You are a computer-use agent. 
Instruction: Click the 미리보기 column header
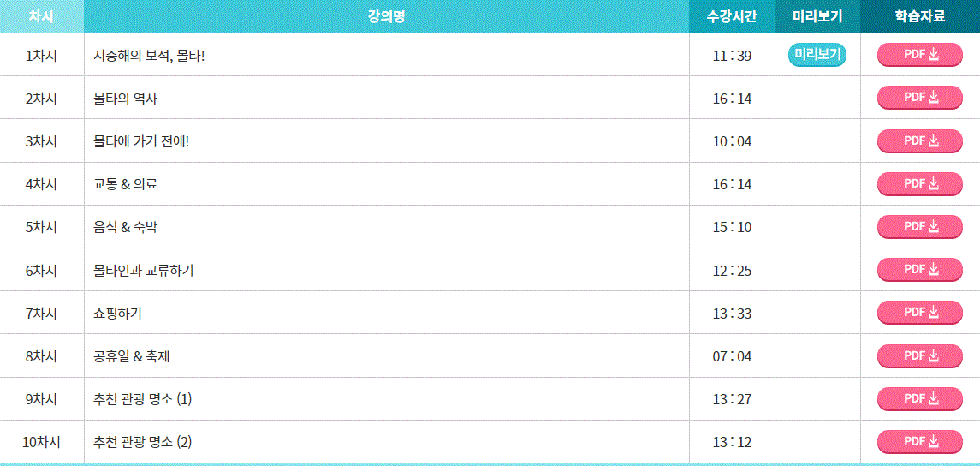click(817, 16)
